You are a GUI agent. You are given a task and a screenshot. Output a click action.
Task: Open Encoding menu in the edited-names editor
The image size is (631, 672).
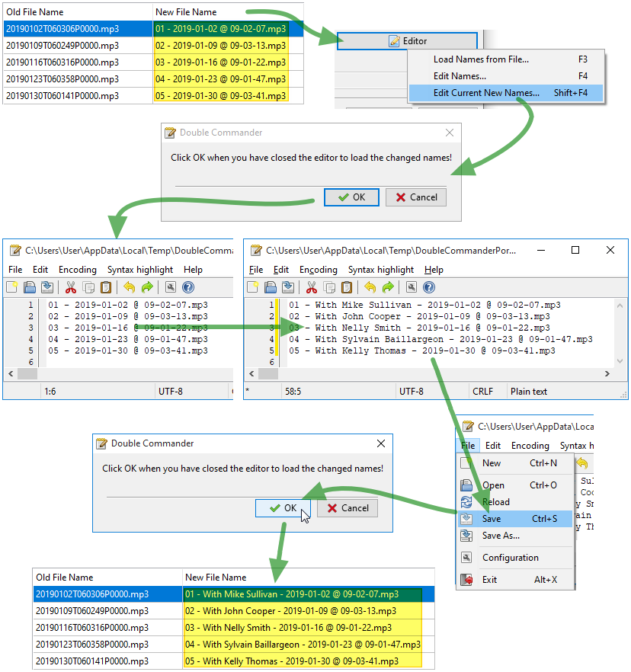point(318,270)
